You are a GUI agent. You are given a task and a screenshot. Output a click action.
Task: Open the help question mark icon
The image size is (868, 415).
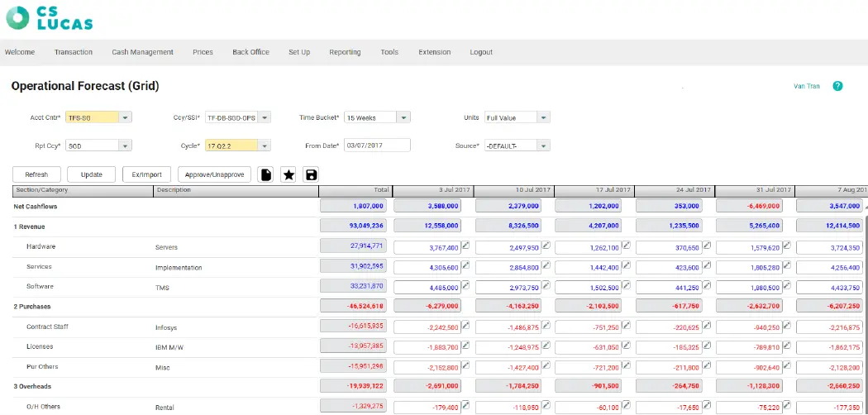tap(837, 86)
